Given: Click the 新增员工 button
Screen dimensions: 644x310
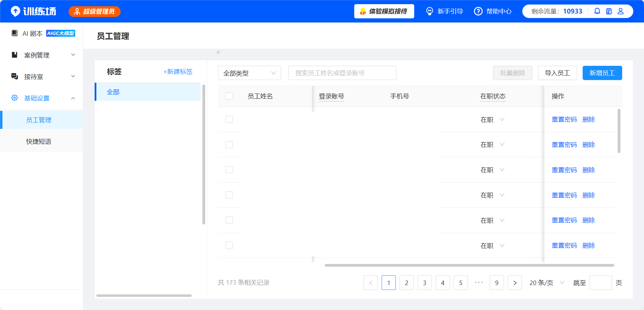Looking at the screenshot, I should click(x=602, y=73).
